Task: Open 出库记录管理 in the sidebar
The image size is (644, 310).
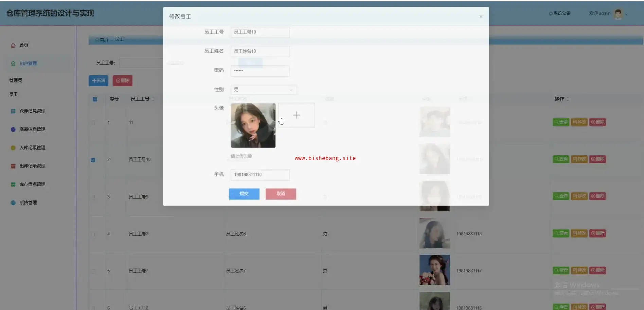Action: pyautogui.click(x=32, y=166)
